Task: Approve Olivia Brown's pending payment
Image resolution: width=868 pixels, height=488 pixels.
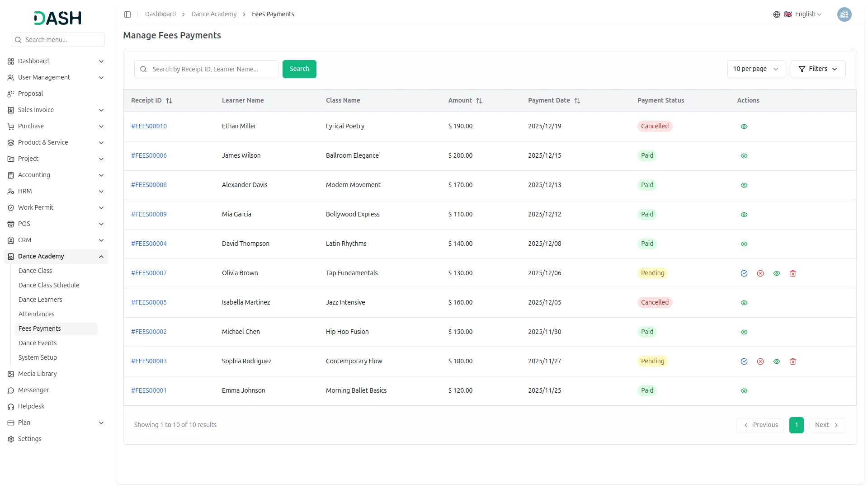Action: pyautogui.click(x=744, y=273)
